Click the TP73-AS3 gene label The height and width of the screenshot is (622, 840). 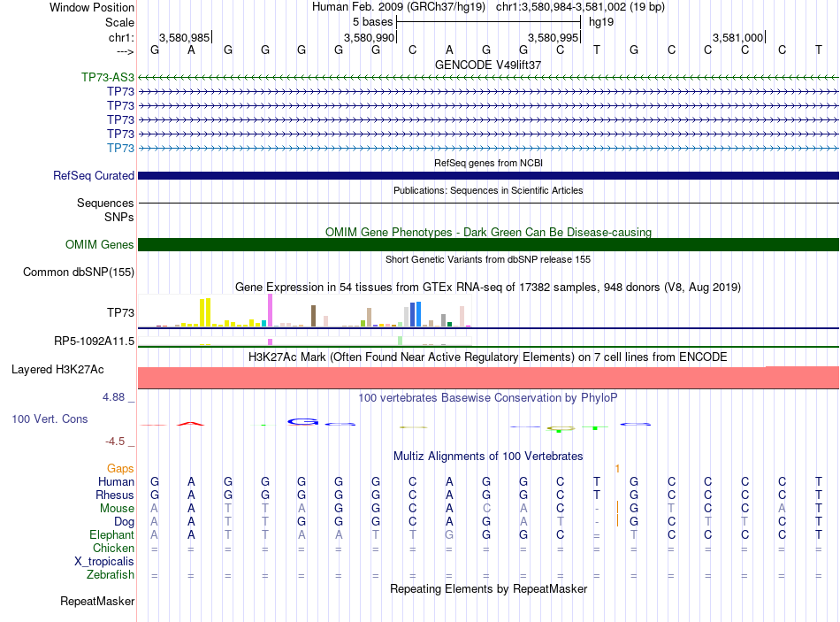click(x=108, y=77)
